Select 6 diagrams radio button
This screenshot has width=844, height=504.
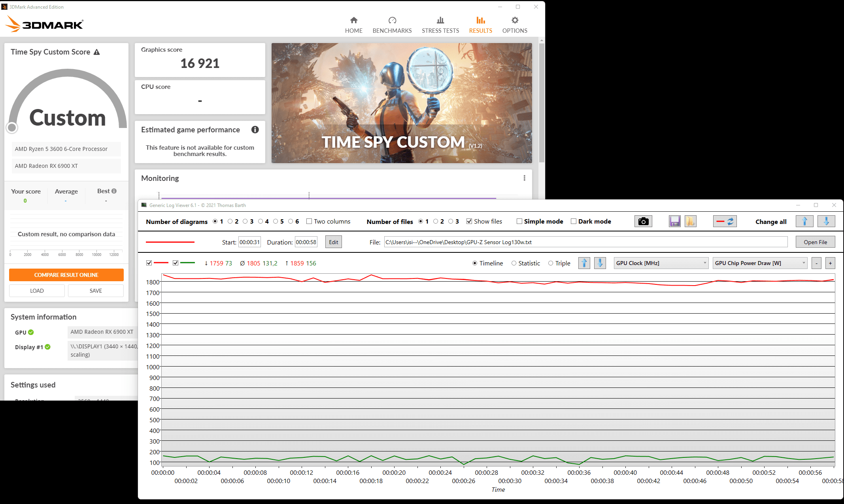tap(291, 222)
